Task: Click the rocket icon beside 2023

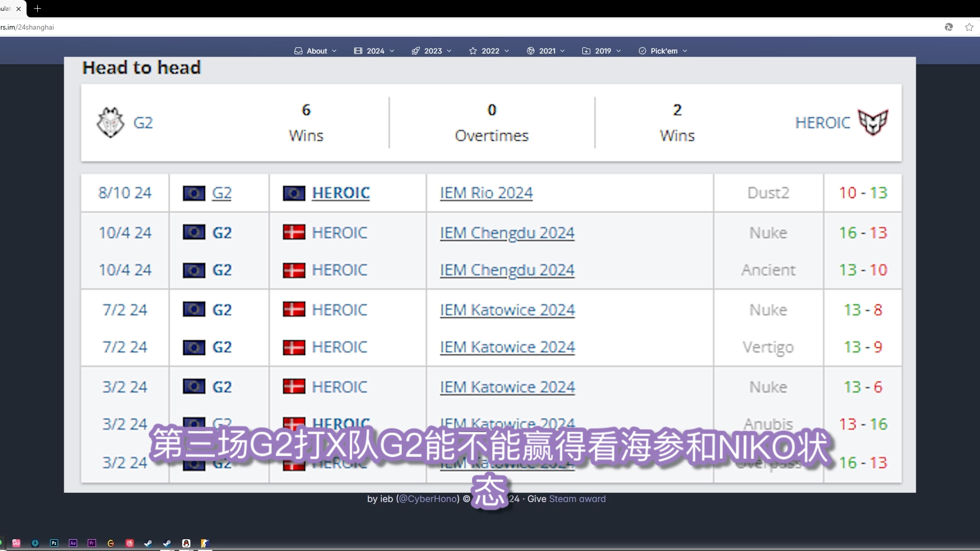Action: coord(415,51)
